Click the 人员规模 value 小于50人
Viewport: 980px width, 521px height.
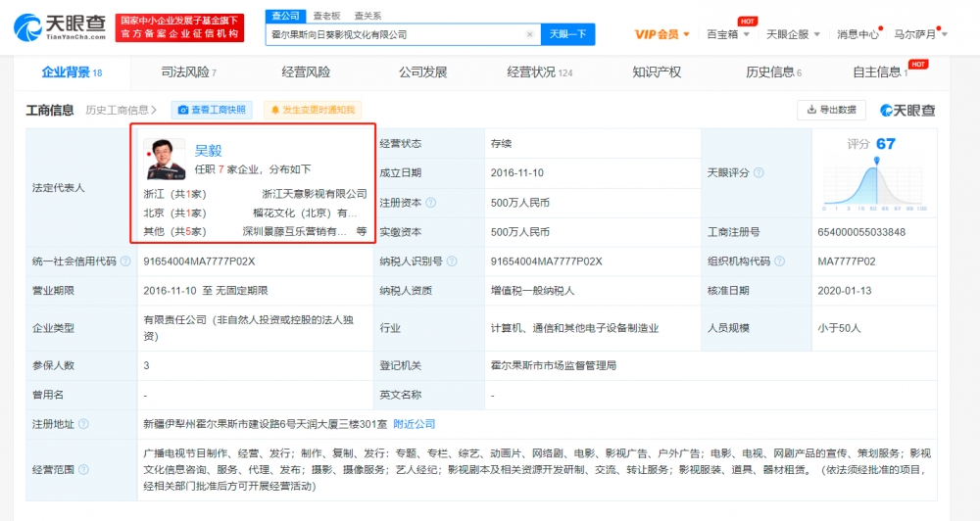pos(839,328)
